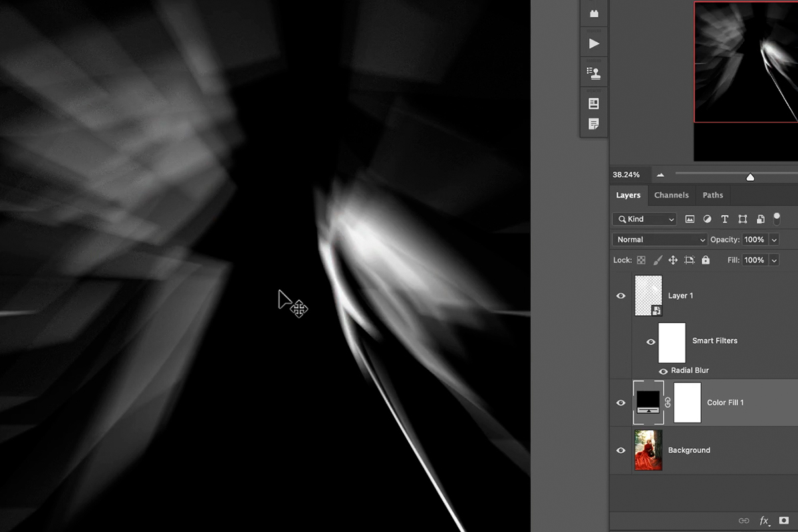
Task: Hide the Background layer
Action: point(620,450)
